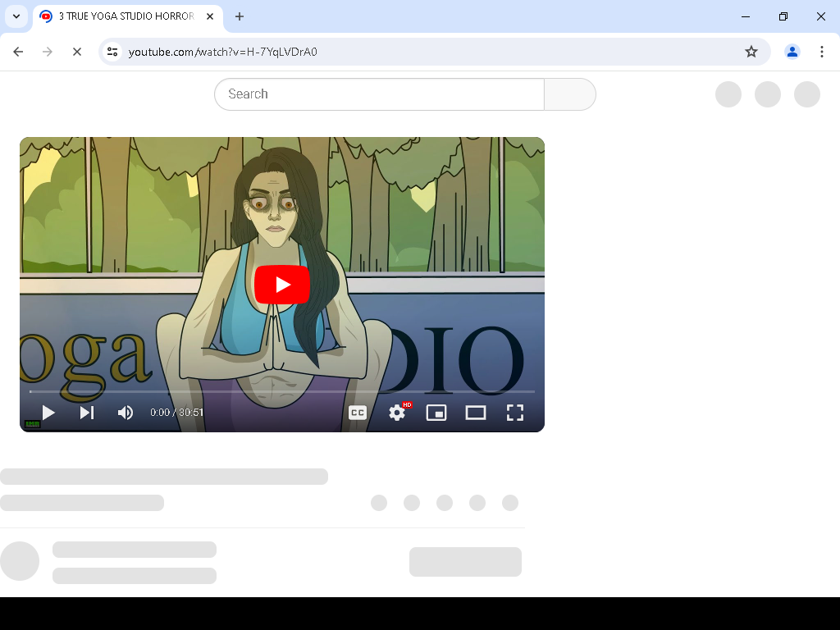Click the 0:00 / 30:51 time display
Viewport: 840px width, 630px height.
176,413
